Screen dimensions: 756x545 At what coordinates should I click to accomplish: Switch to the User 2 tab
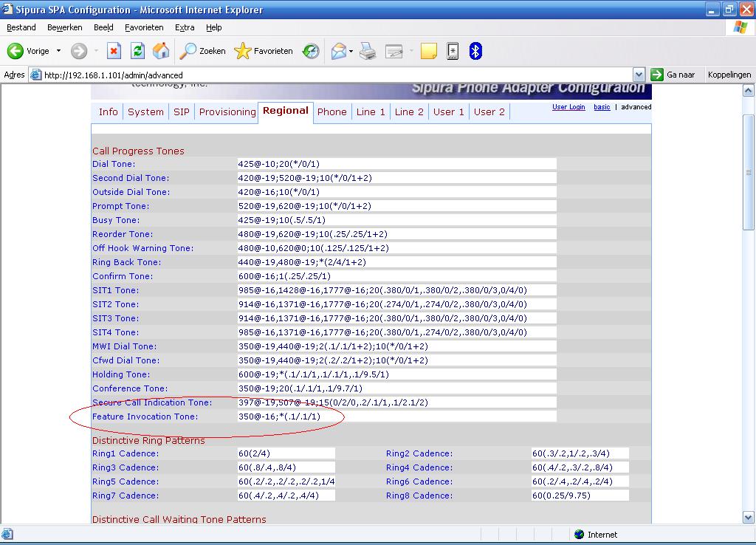coord(489,112)
